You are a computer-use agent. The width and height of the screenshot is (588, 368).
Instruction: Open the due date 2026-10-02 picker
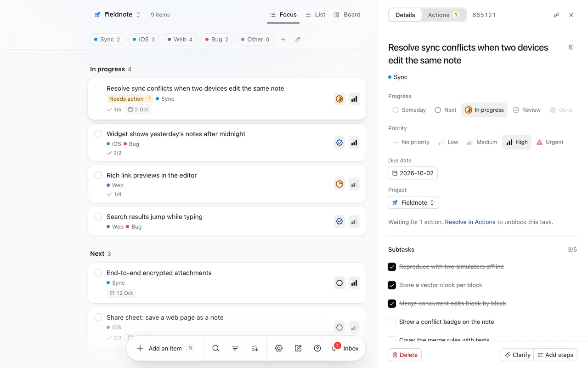pyautogui.click(x=413, y=173)
